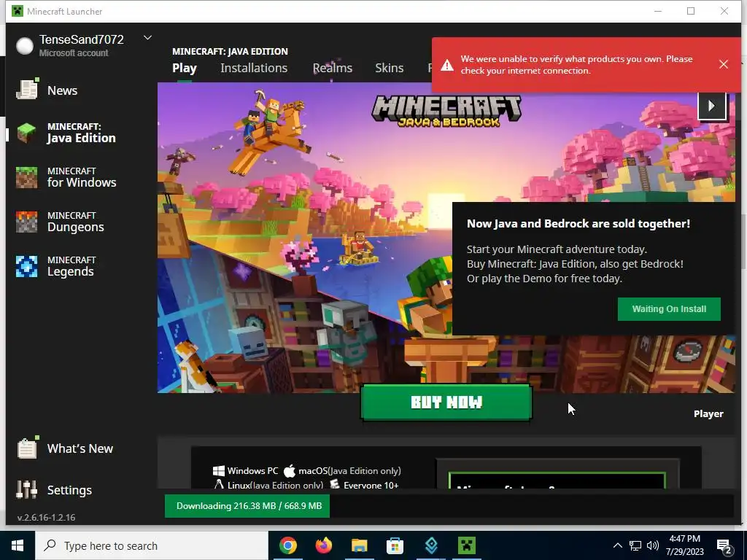Click the Player label
This screenshot has width=747, height=560.
click(708, 414)
